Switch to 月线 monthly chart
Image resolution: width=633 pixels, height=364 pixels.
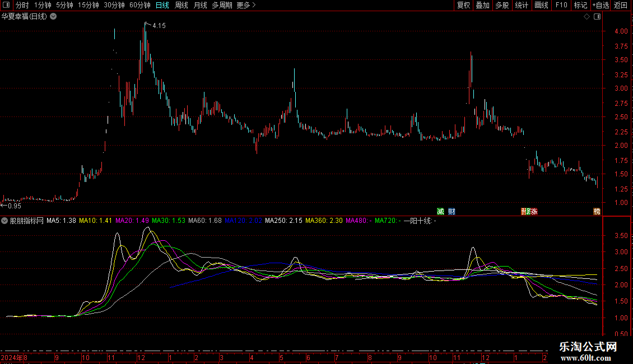[x=200, y=5]
